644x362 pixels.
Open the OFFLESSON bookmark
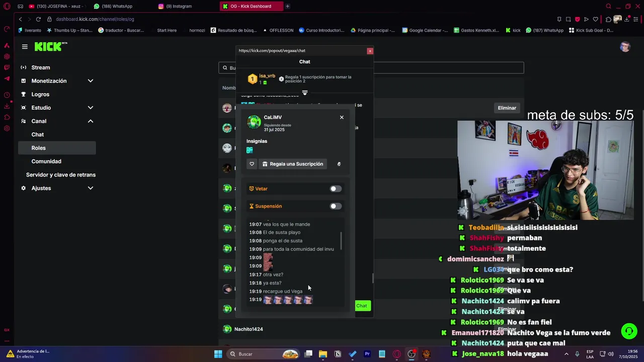[278, 30]
